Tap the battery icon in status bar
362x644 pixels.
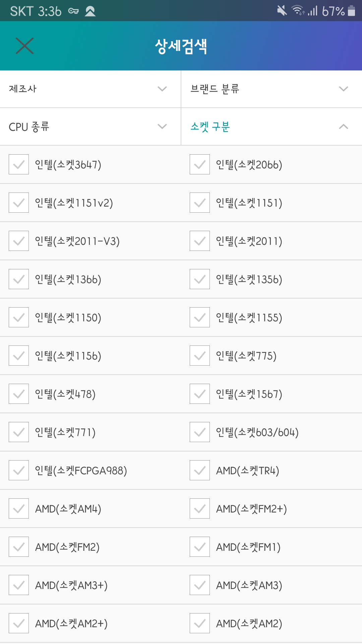[x=351, y=11]
